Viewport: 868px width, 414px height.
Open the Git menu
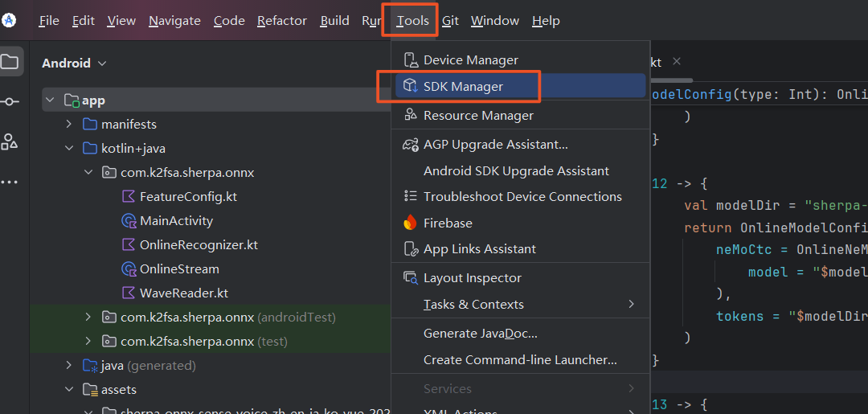(x=450, y=21)
